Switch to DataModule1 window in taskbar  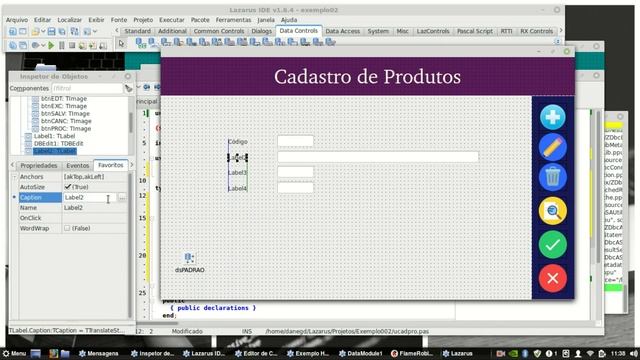[361, 353]
